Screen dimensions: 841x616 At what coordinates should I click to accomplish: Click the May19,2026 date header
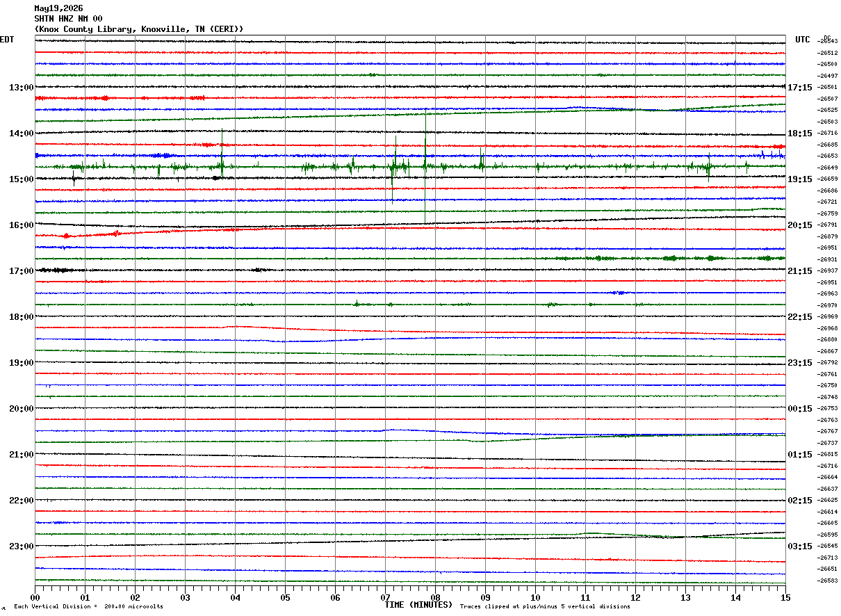click(x=58, y=8)
